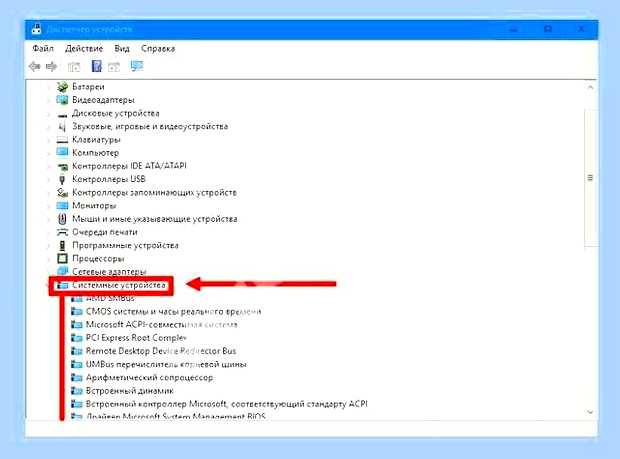620x459 pixels.
Task: Click the Сетевые адаптеры icon
Action: pos(62,271)
